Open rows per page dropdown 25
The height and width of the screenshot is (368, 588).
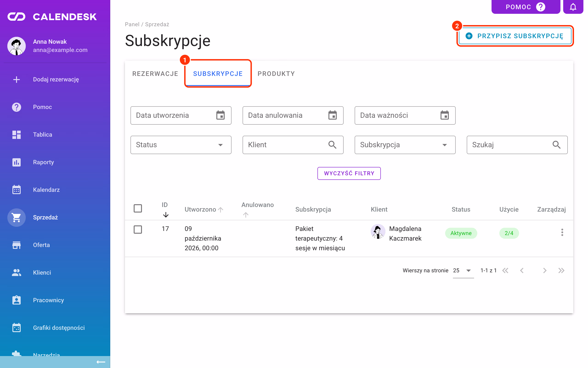[463, 271]
